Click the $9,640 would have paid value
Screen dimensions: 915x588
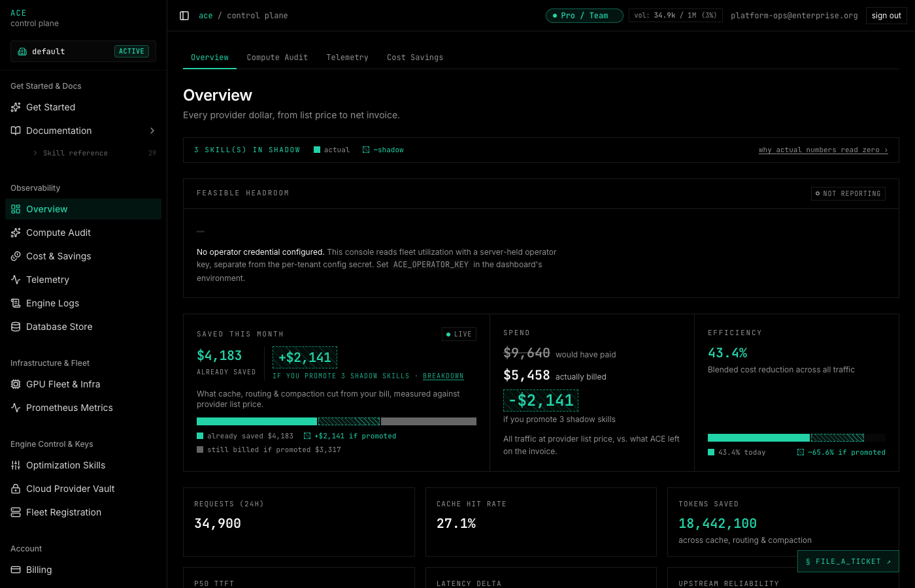tap(527, 353)
